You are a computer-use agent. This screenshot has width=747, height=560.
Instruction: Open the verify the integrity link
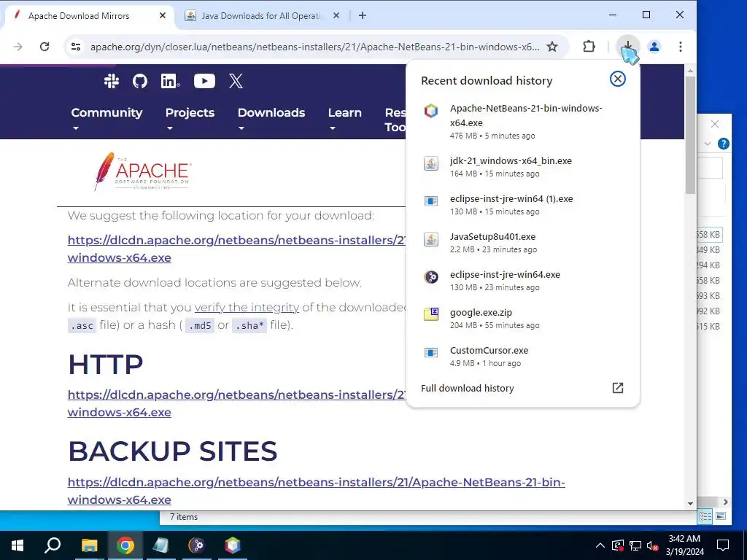(x=247, y=307)
